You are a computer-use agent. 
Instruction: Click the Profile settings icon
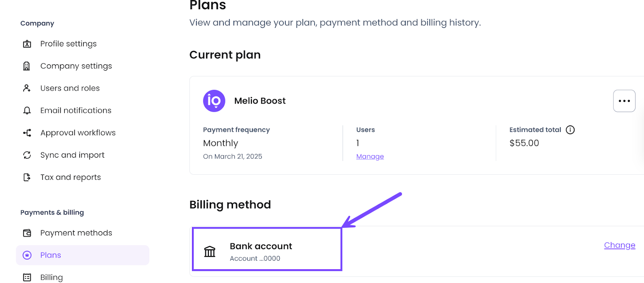[x=27, y=44]
